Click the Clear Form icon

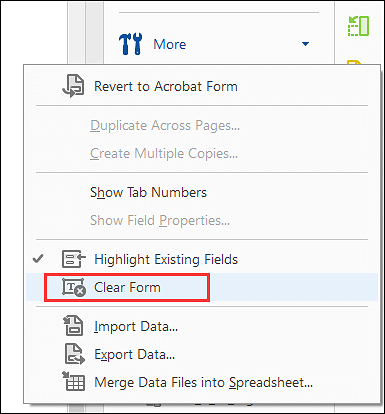tap(74, 287)
